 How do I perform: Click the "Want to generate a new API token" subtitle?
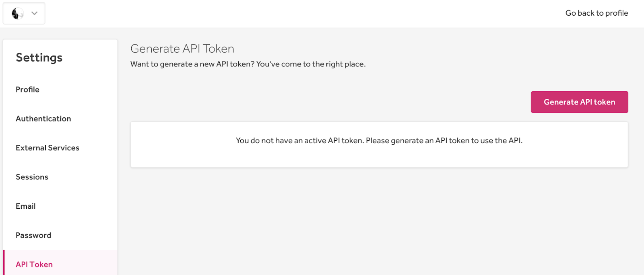click(248, 64)
